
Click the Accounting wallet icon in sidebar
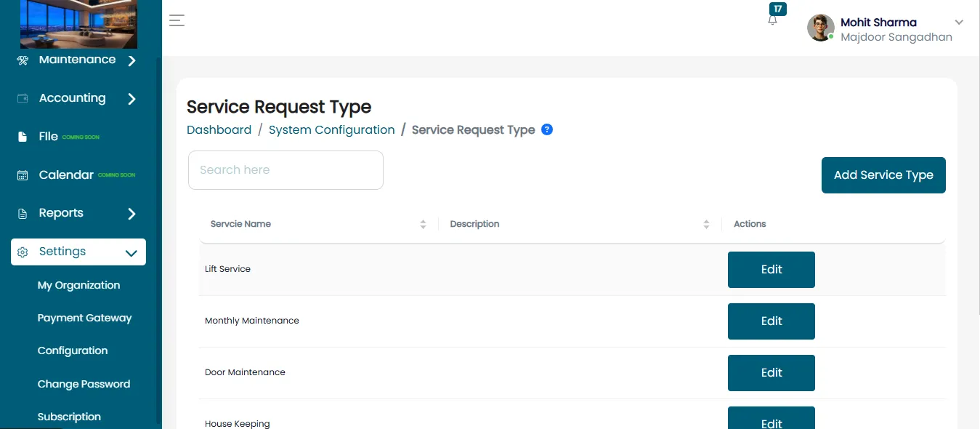pyautogui.click(x=23, y=98)
